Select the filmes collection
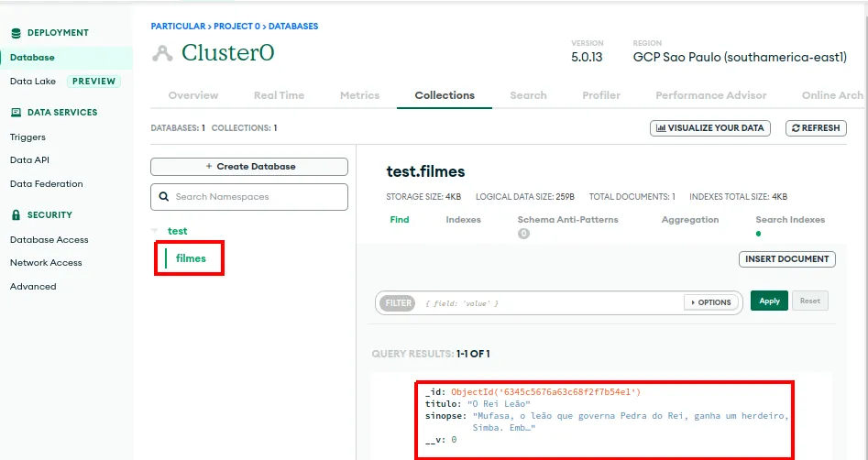868x460 pixels. 191,258
